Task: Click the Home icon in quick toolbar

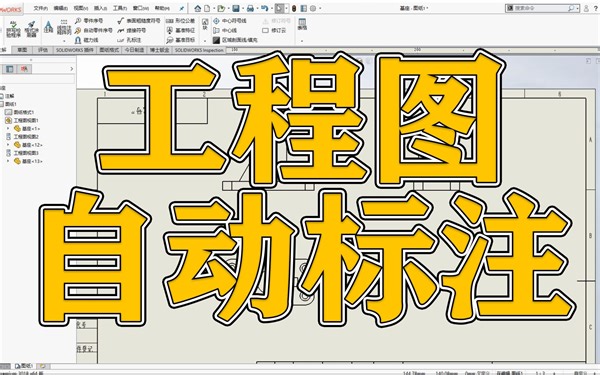Action: click(x=197, y=8)
